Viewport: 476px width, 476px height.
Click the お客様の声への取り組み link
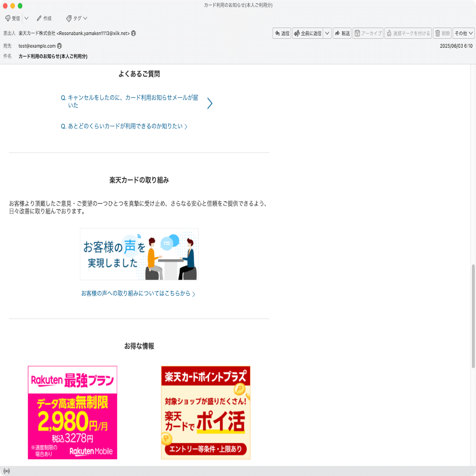(x=139, y=293)
